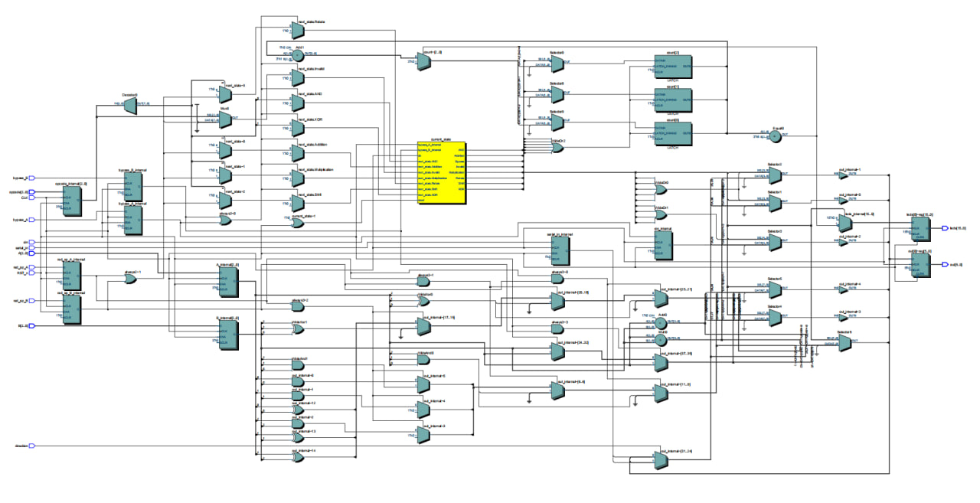Select the yellow current_state state machine block

[x=443, y=172]
